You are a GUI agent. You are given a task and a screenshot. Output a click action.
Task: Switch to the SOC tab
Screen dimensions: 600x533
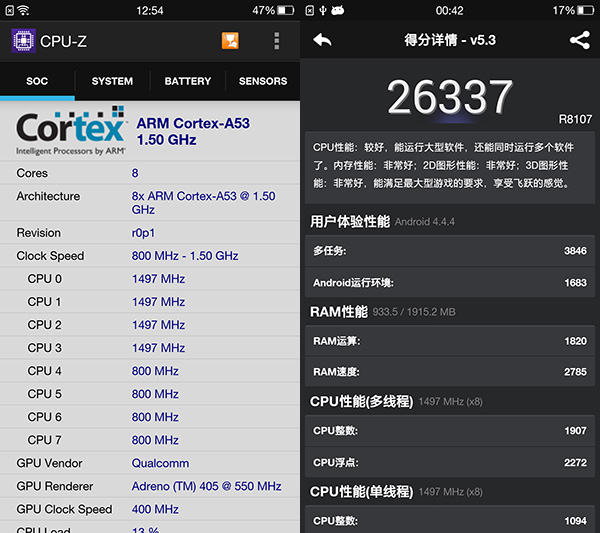click(37, 81)
